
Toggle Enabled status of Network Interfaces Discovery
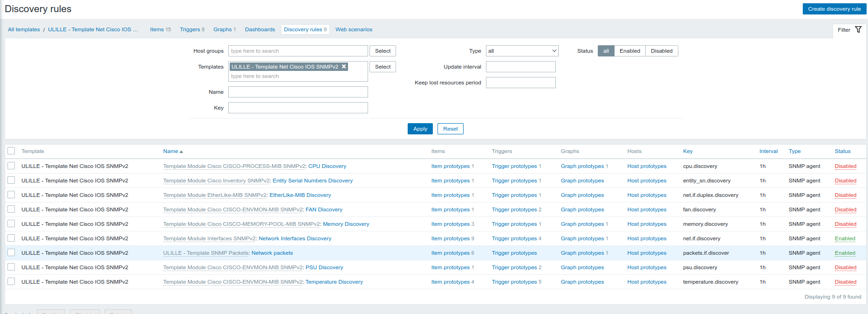pos(845,238)
